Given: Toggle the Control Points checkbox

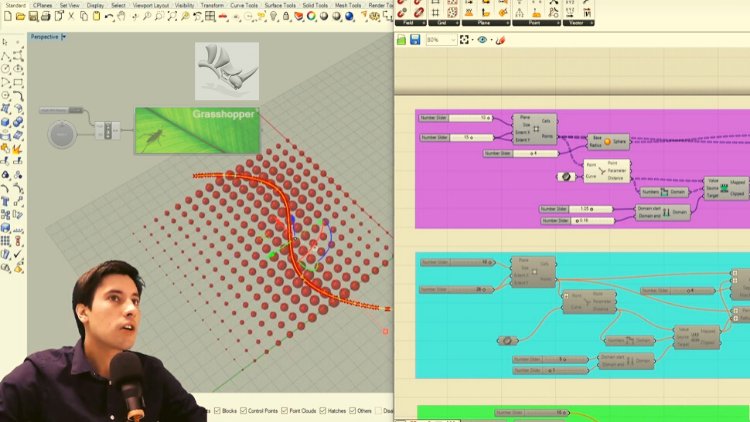Looking at the screenshot, I should tap(242, 411).
